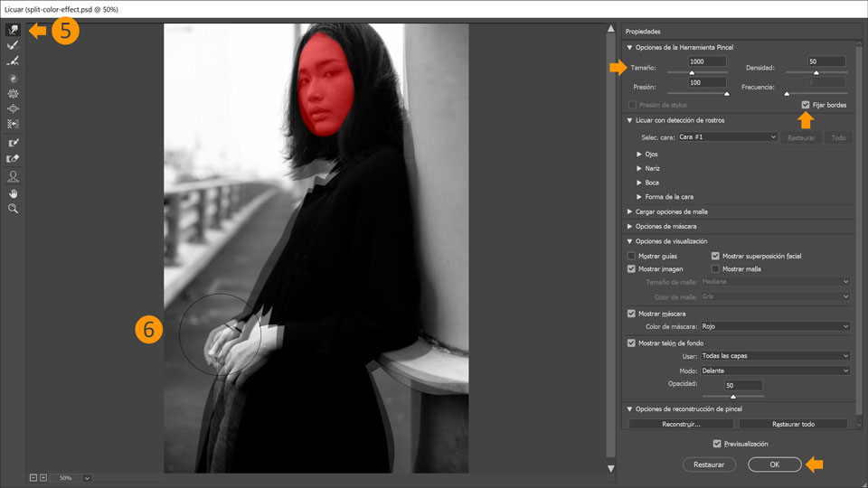Expand Forma de la cara section
Screen dimensions: 868x488
click(x=639, y=197)
